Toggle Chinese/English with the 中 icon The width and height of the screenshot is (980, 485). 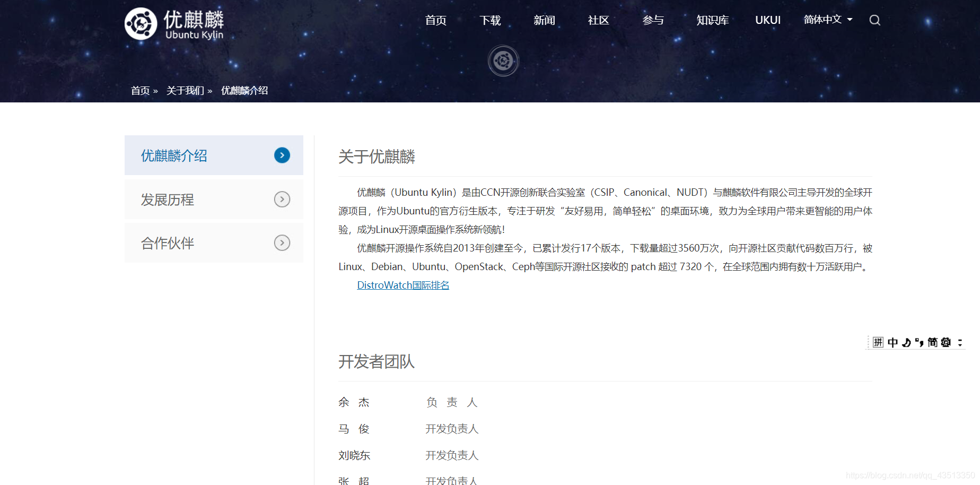(893, 342)
